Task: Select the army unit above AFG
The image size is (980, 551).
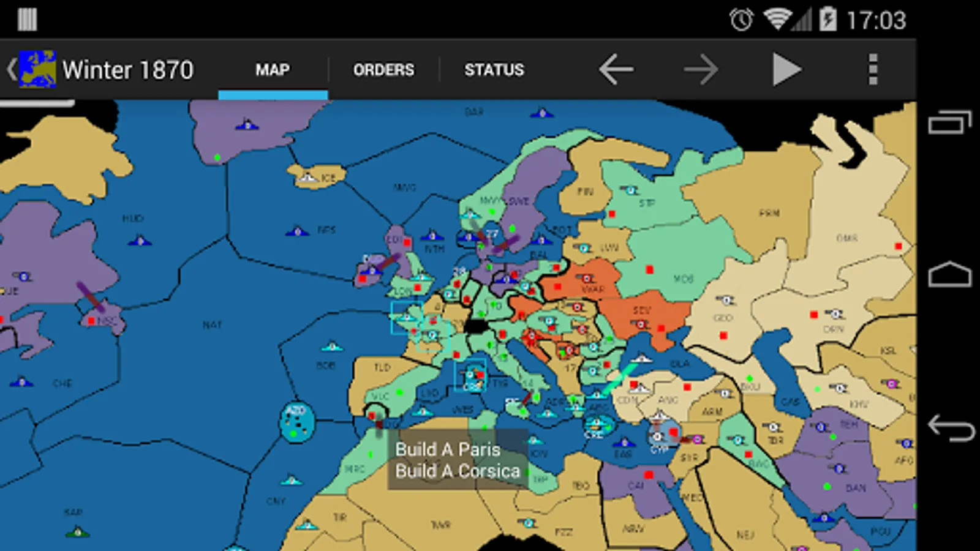Action: point(905,443)
